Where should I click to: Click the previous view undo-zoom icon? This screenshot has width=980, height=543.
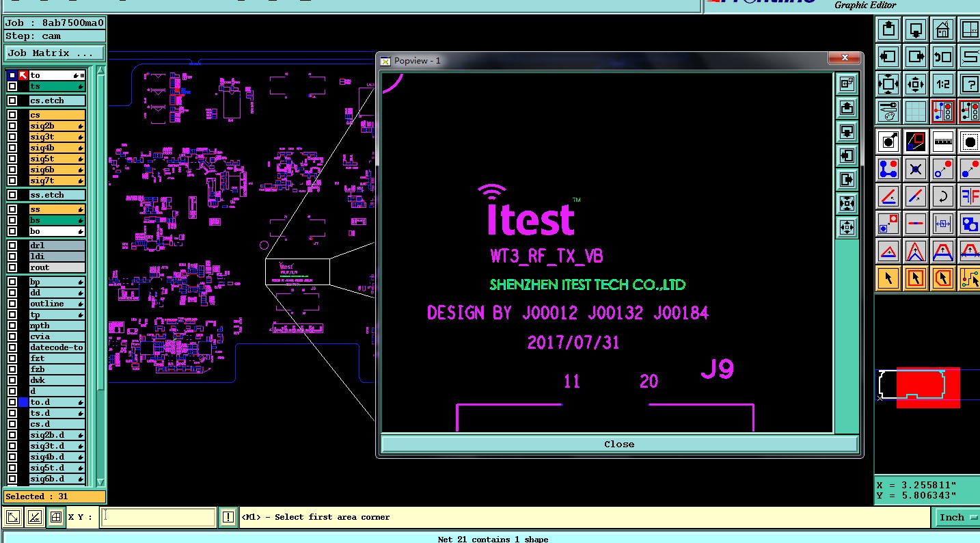(x=943, y=57)
